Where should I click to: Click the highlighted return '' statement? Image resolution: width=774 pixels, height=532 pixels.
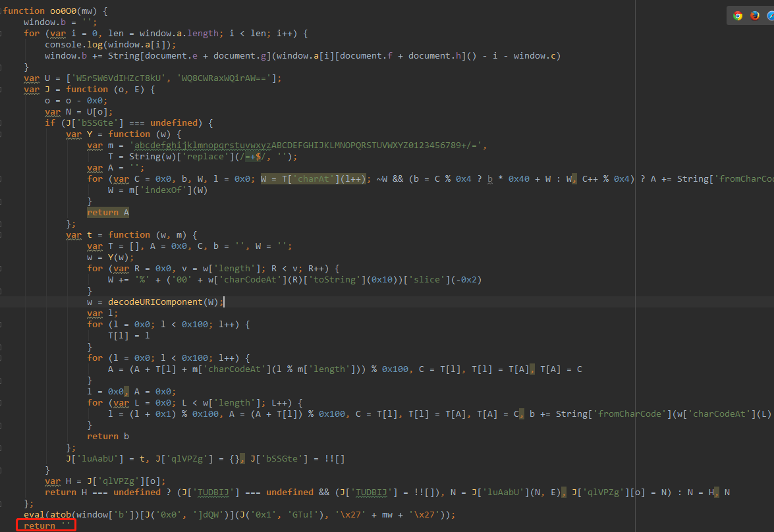tap(49, 525)
